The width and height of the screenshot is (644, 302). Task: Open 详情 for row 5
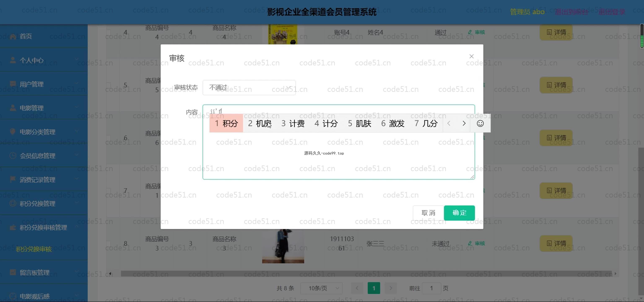[556, 85]
